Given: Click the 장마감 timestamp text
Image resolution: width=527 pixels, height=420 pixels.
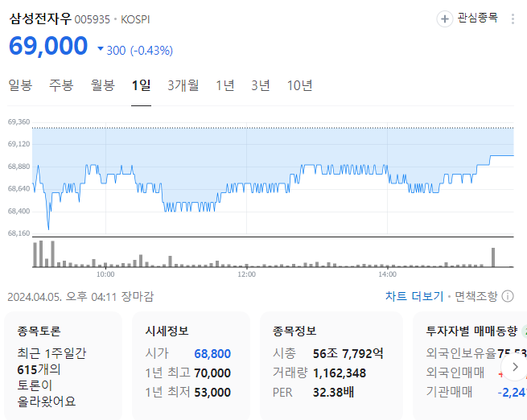Looking at the screenshot, I should [x=137, y=296].
